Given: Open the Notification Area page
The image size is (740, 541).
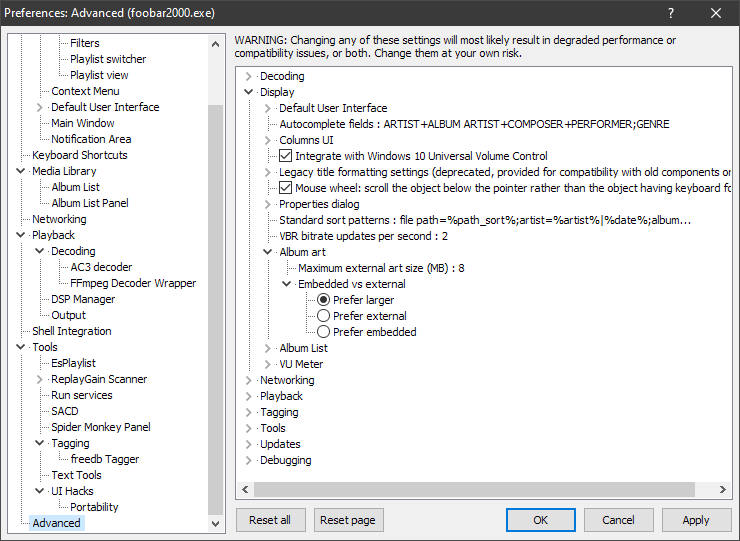Looking at the screenshot, I should coord(91,139).
